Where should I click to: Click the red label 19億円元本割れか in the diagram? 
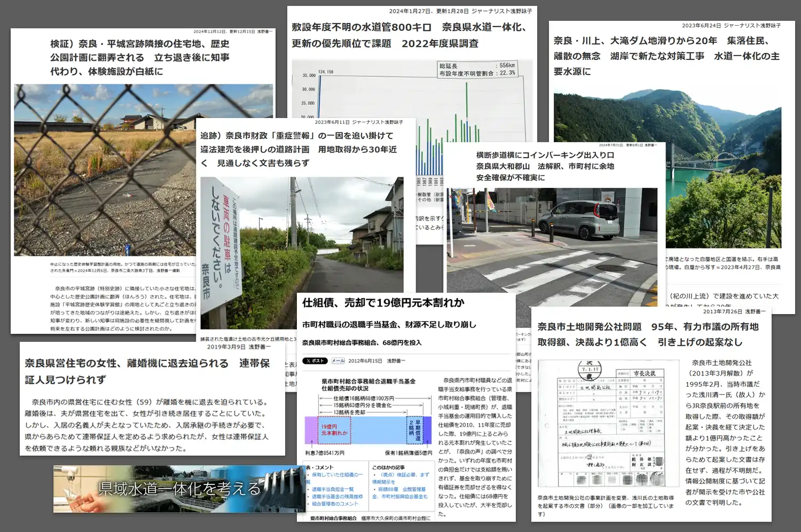click(334, 430)
